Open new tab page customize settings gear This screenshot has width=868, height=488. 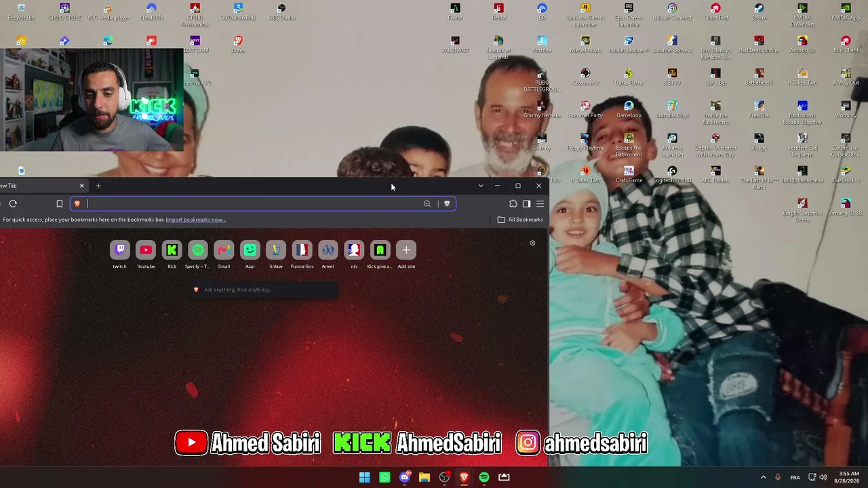[532, 243]
